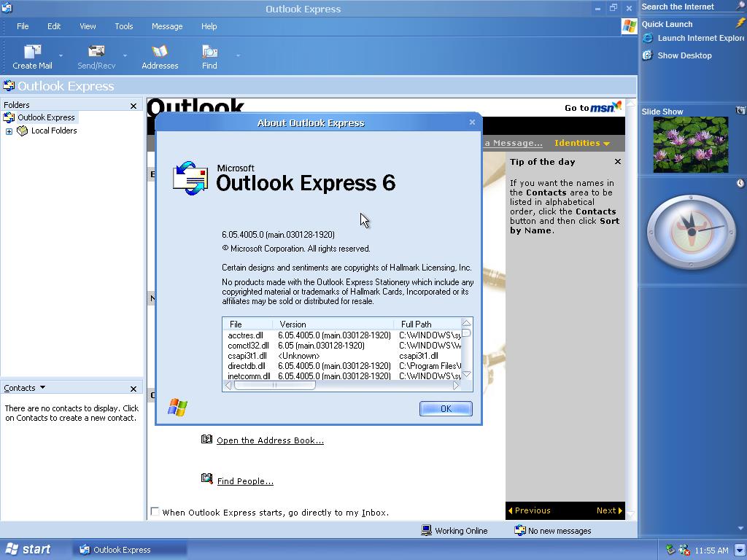Open the View menu
This screenshot has width=747, height=560.
click(88, 26)
